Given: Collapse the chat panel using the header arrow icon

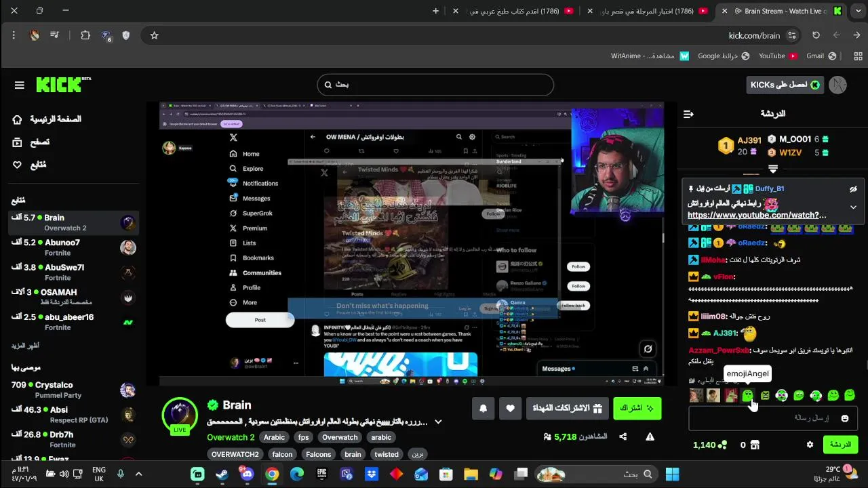Looking at the screenshot, I should (688, 114).
